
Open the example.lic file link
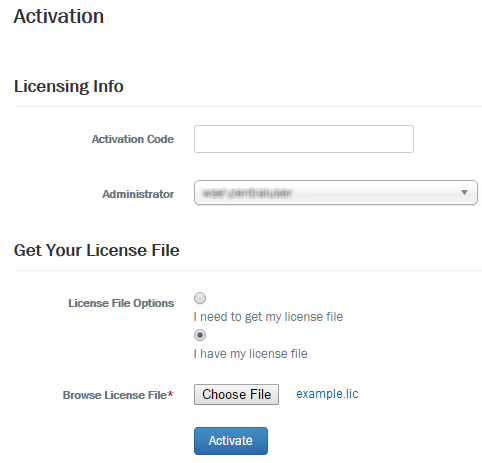coord(327,394)
